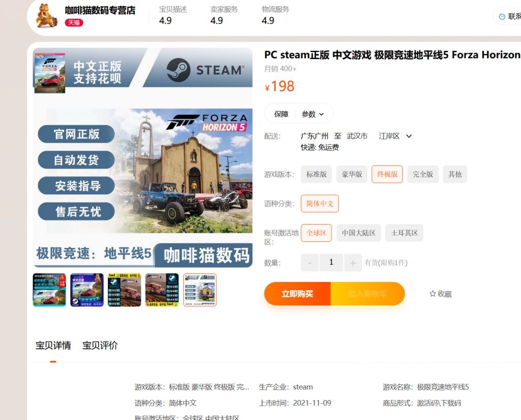Click the 商品形式: 激活码\下载码 detail
The height and width of the screenshot is (420, 521).
tap(422, 403)
